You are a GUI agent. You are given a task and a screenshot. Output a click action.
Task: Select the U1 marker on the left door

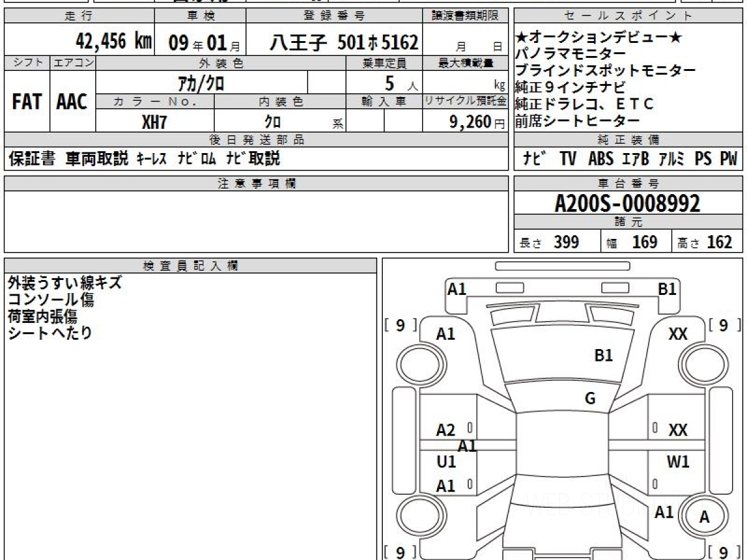[x=446, y=462]
